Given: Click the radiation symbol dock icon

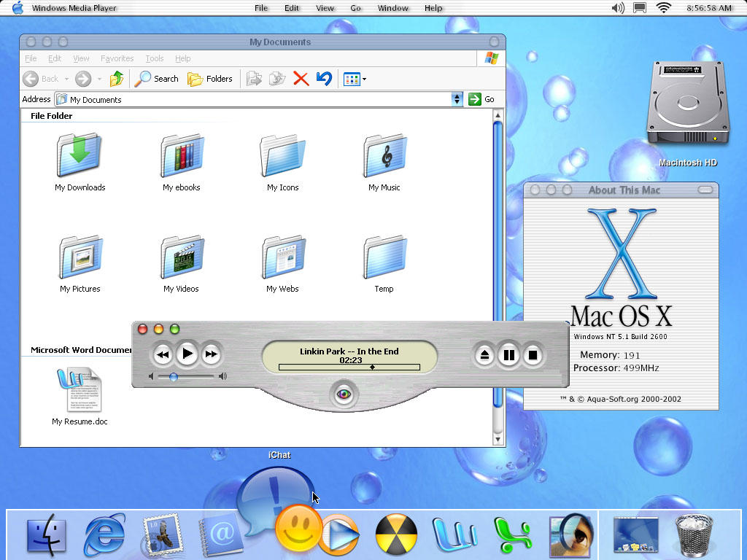Looking at the screenshot, I should [396, 535].
